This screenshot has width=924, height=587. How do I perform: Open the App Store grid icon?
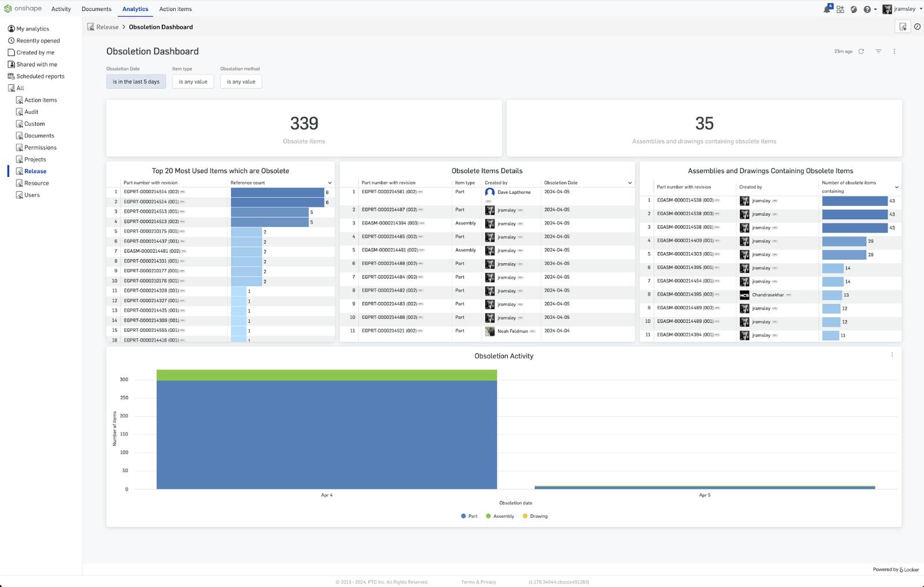[x=840, y=9]
